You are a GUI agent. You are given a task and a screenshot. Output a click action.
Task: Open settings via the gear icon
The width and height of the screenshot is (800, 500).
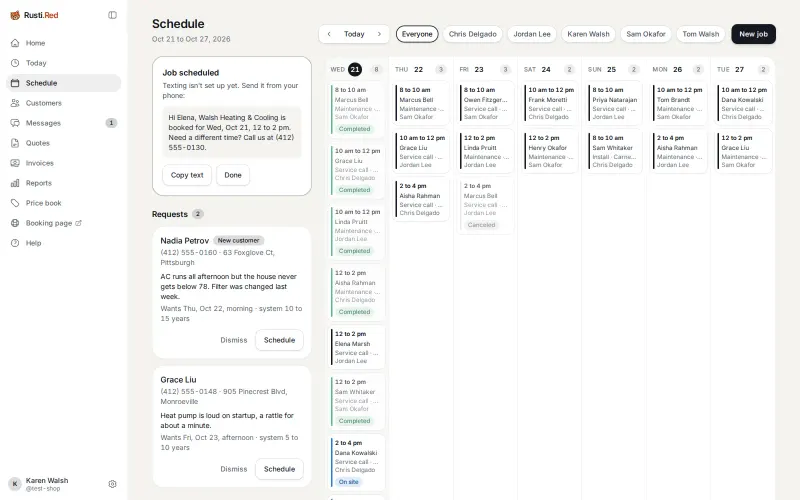point(112,484)
